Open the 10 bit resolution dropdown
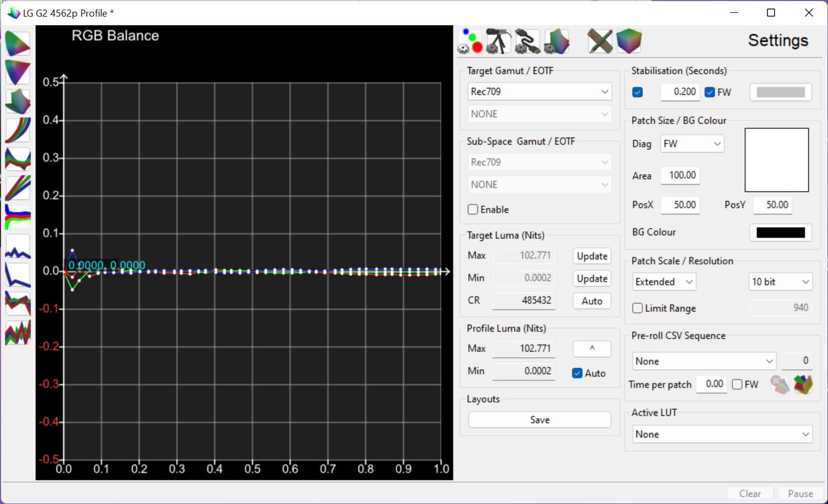 click(x=780, y=281)
